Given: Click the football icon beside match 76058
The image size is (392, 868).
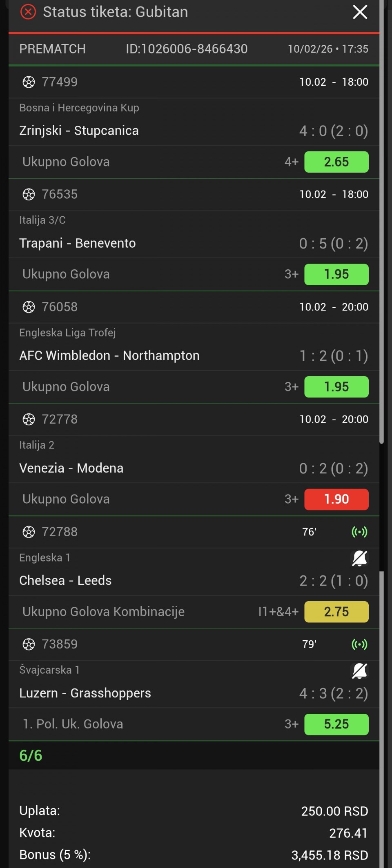Looking at the screenshot, I should point(29,307).
